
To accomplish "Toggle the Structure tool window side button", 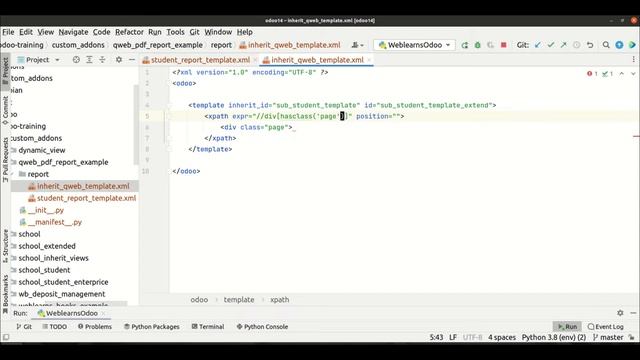I will pos(5,245).
